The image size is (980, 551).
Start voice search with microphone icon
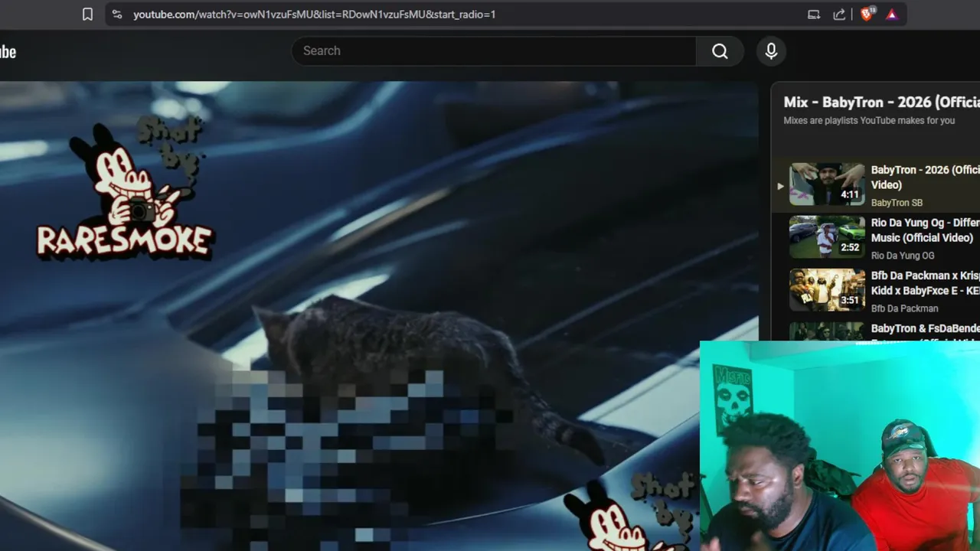[x=771, y=51]
